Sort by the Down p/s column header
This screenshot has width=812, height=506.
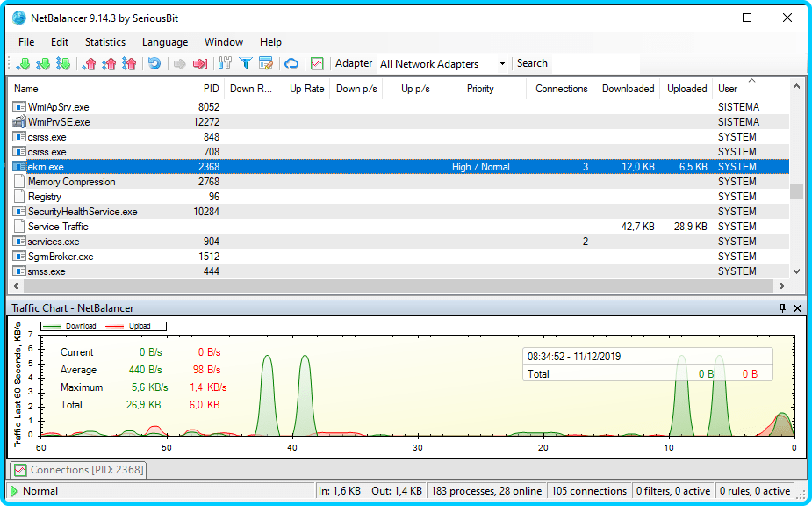pos(356,89)
